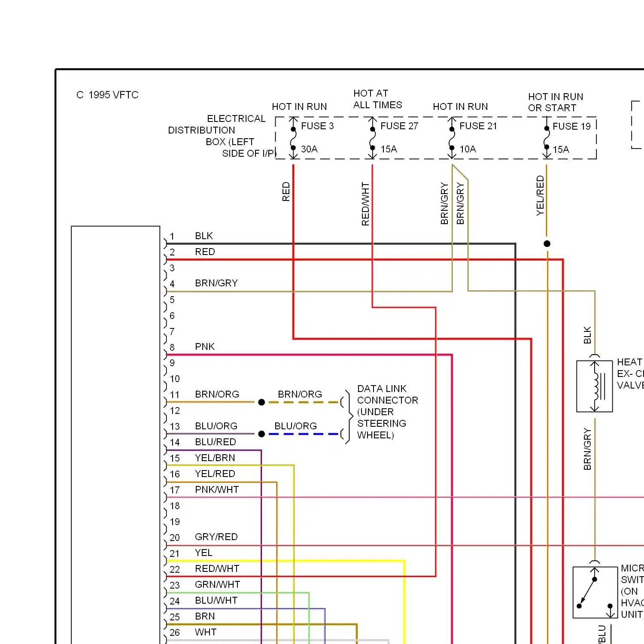Click the '10A' rating text
644x644 pixels.
pos(468,149)
